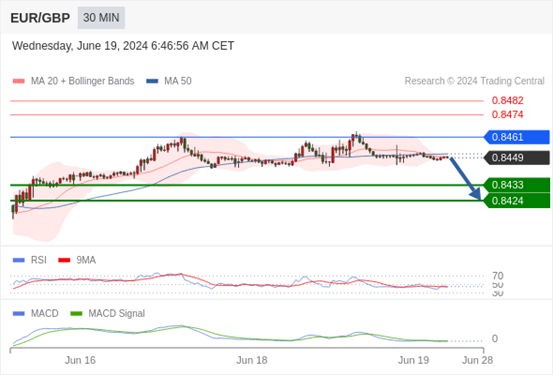Select the blue RSI legend swatch
Viewport: 553px width, 375px height.
click(x=19, y=260)
